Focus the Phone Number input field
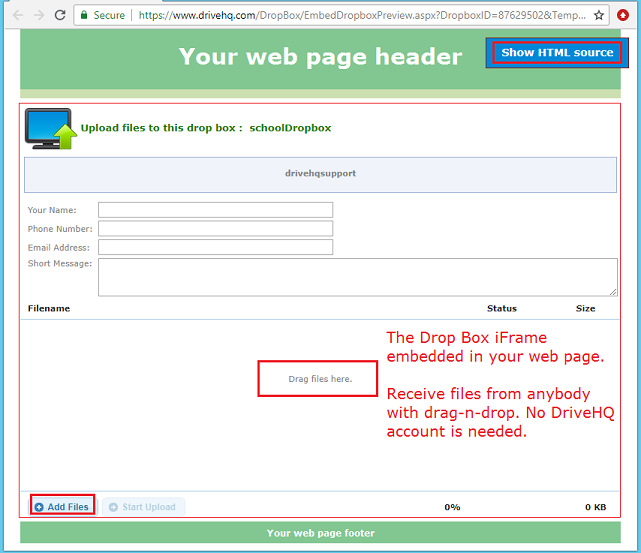Screen dimensions: 641x553 click(x=215, y=228)
